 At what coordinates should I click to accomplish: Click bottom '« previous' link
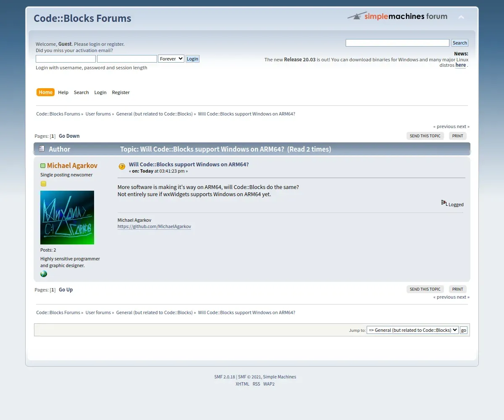(444, 297)
